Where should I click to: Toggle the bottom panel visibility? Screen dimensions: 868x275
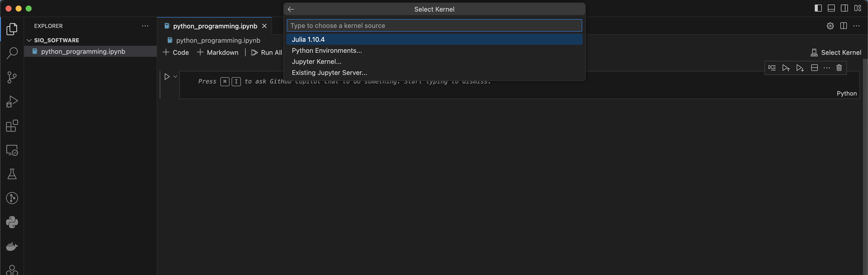click(x=831, y=9)
